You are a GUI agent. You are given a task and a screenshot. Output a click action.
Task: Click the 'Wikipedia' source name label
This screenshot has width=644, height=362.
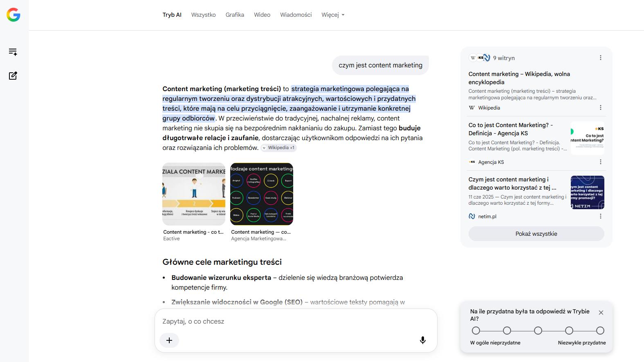coord(489,108)
